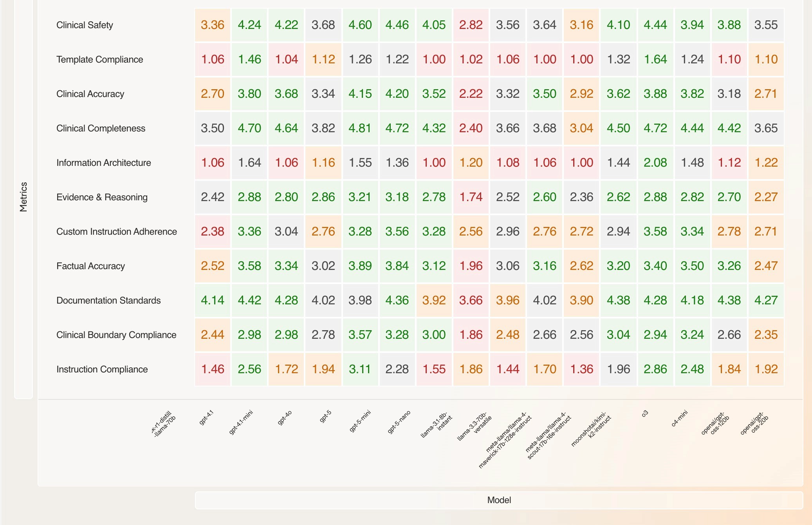812x525 pixels.
Task: Click Clinical Completeness cell showing 4.81
Action: coord(360,128)
